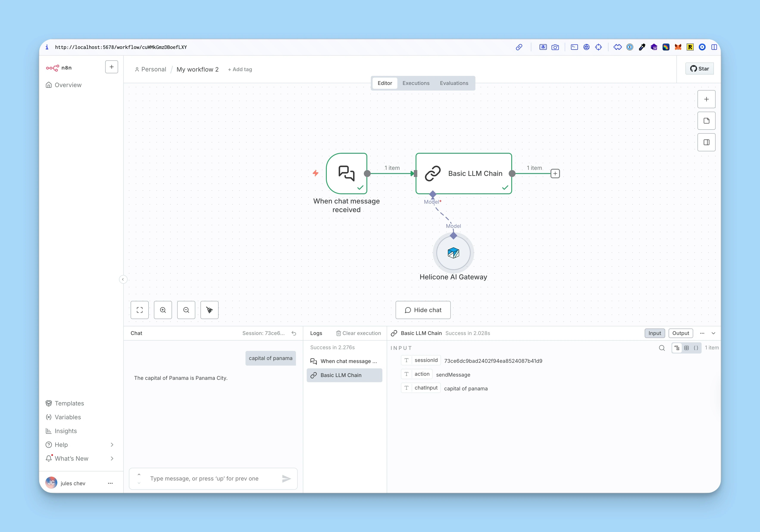Switch input view to JSON display mode
This screenshot has width=760, height=532.
[696, 348]
